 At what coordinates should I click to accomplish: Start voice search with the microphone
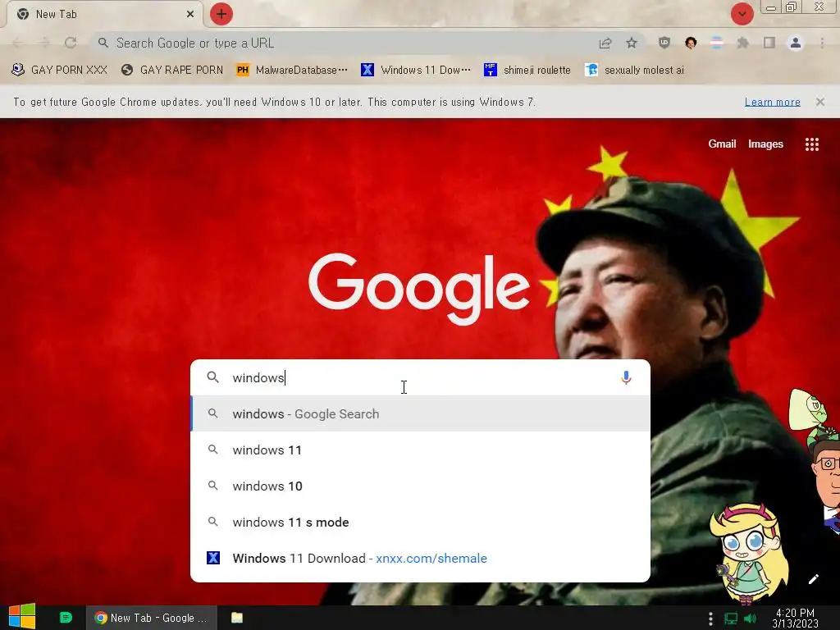626,377
